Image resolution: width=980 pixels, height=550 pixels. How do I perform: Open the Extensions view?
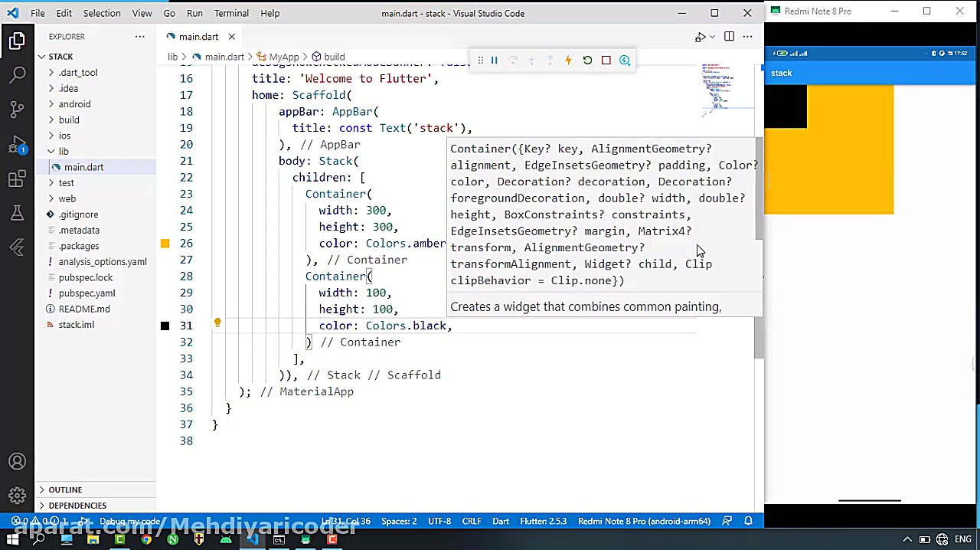tap(17, 180)
